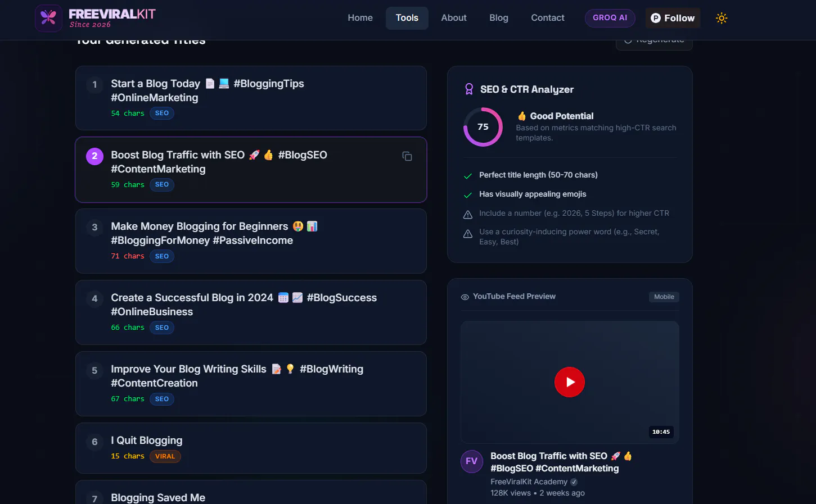This screenshot has width=816, height=504.
Task: Click the number 3 badge
Action: [94, 228]
